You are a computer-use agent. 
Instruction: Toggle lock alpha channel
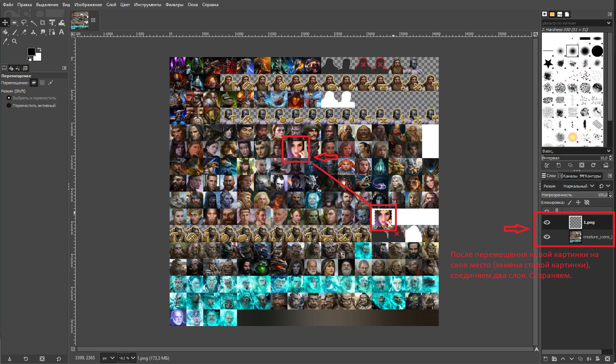pos(587,202)
